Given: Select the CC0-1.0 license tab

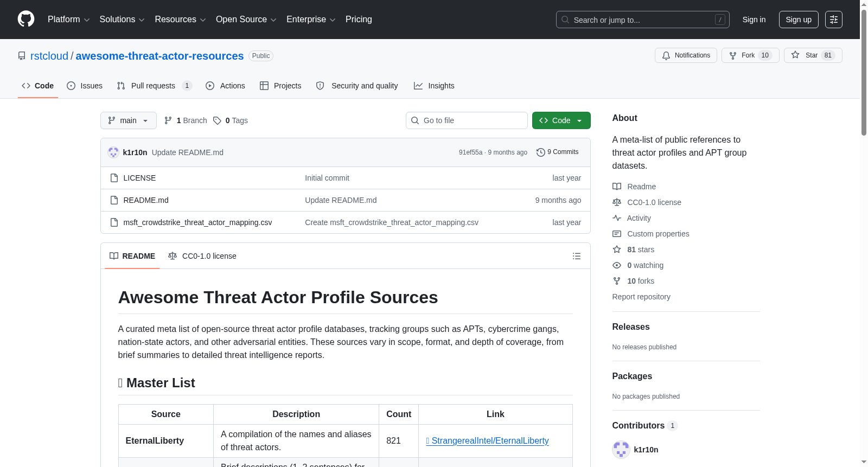Looking at the screenshot, I should pos(202,256).
